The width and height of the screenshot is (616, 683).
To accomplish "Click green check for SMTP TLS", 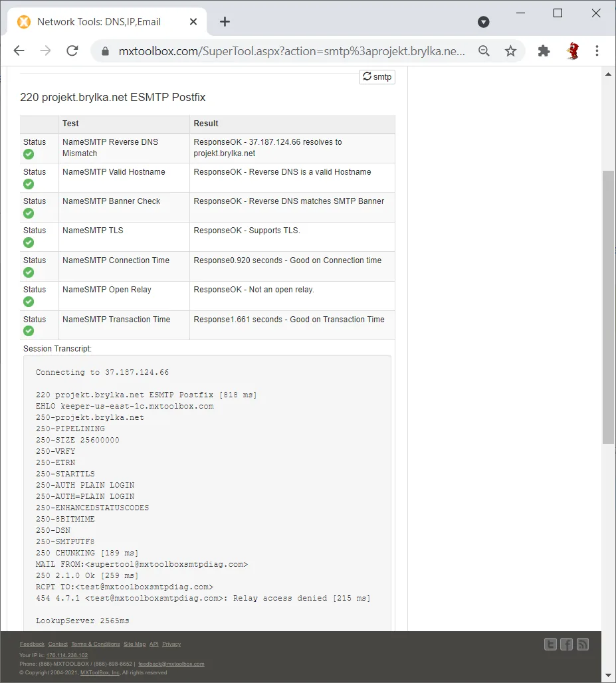I will tap(29, 243).
